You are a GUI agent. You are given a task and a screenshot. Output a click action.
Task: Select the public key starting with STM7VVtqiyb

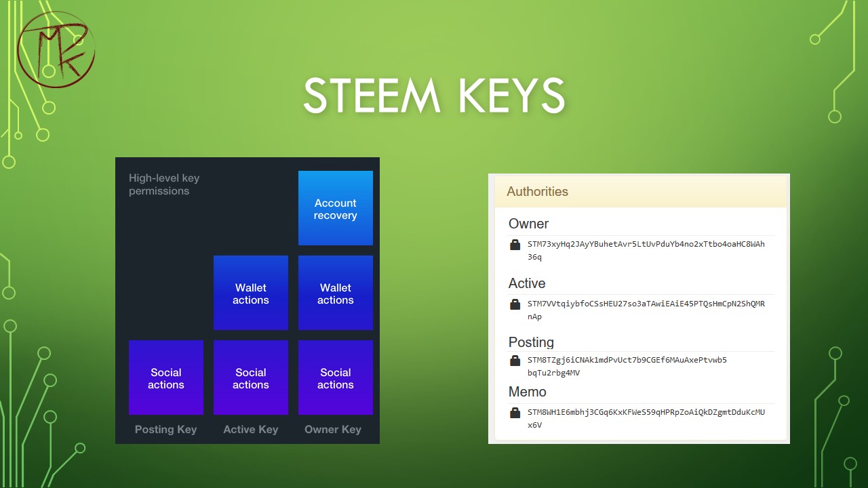pos(646,310)
